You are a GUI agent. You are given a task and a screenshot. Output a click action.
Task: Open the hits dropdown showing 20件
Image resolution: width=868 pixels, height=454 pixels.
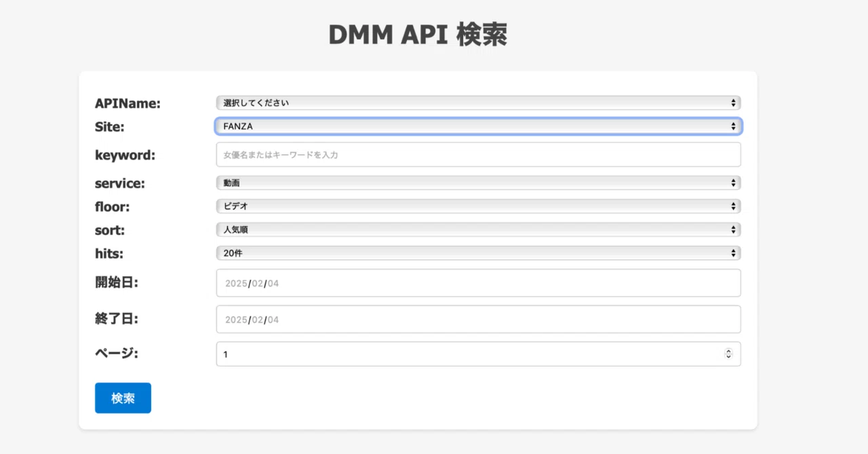click(x=478, y=253)
